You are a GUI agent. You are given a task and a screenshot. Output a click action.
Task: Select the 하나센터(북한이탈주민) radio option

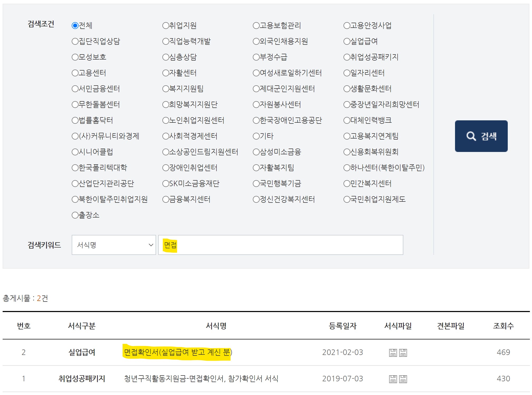[x=347, y=168]
